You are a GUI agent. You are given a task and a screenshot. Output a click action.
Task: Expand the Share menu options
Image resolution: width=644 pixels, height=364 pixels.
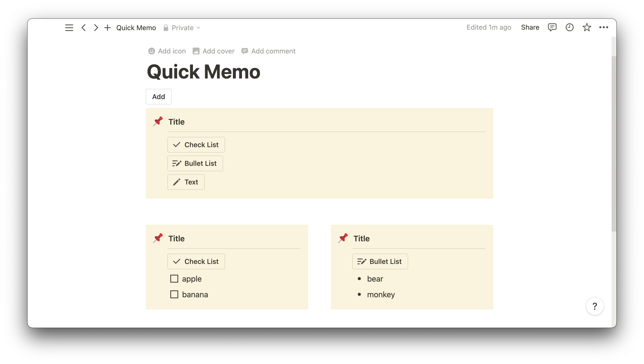[x=530, y=27]
